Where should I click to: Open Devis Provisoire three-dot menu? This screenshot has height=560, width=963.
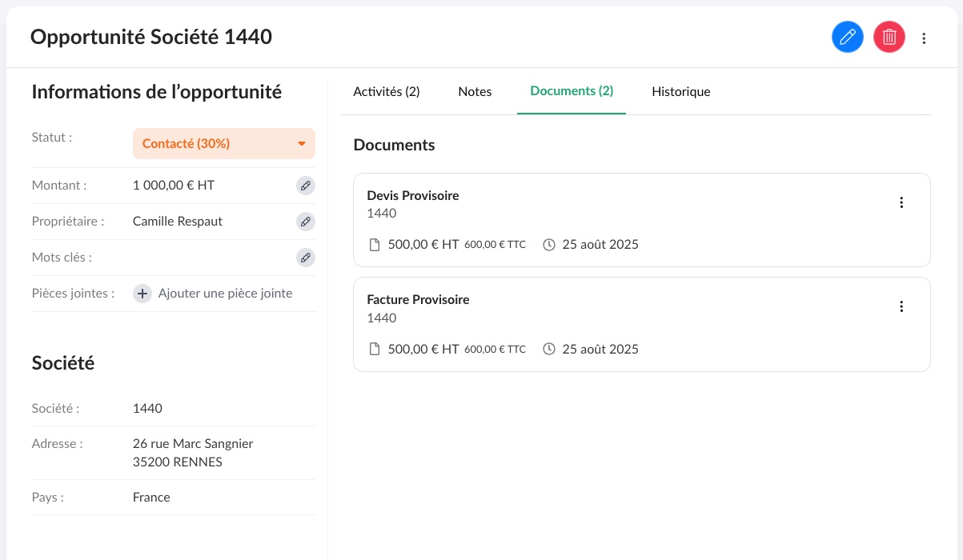tap(901, 203)
